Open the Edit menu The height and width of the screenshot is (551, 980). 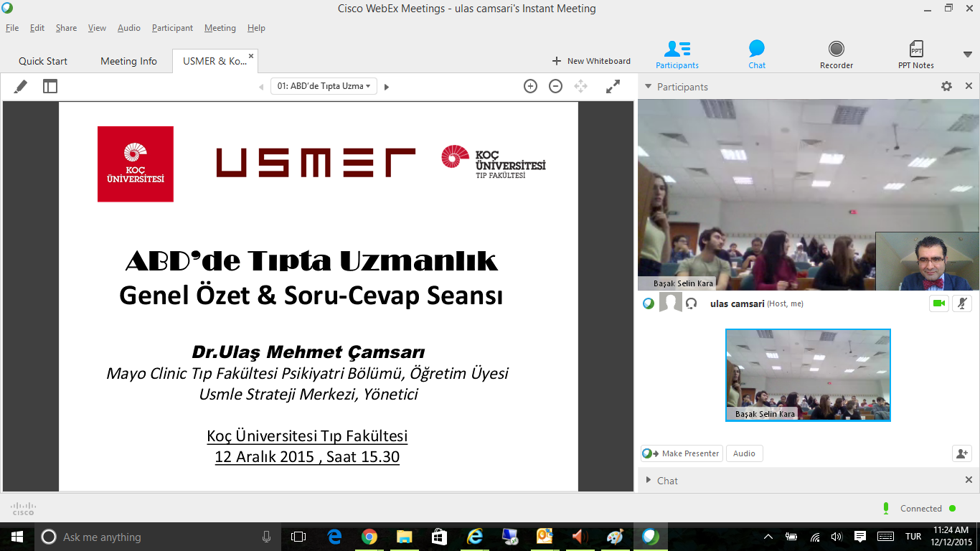click(37, 28)
